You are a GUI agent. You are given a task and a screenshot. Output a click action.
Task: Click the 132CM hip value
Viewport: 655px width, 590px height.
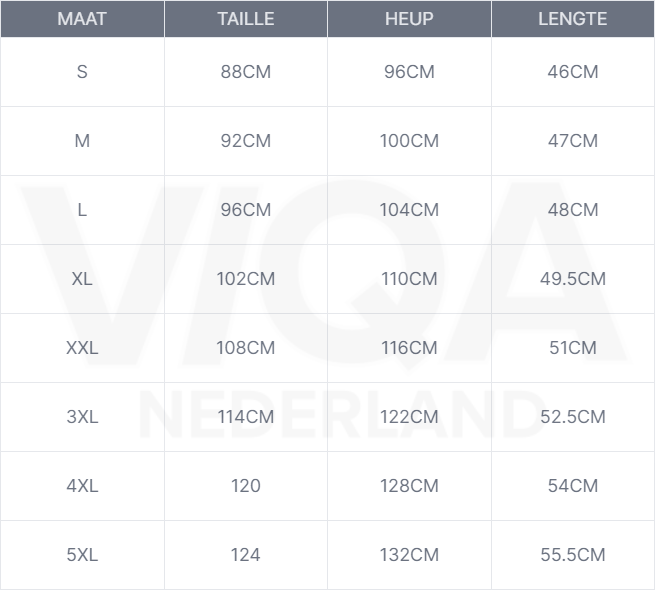[409, 555]
